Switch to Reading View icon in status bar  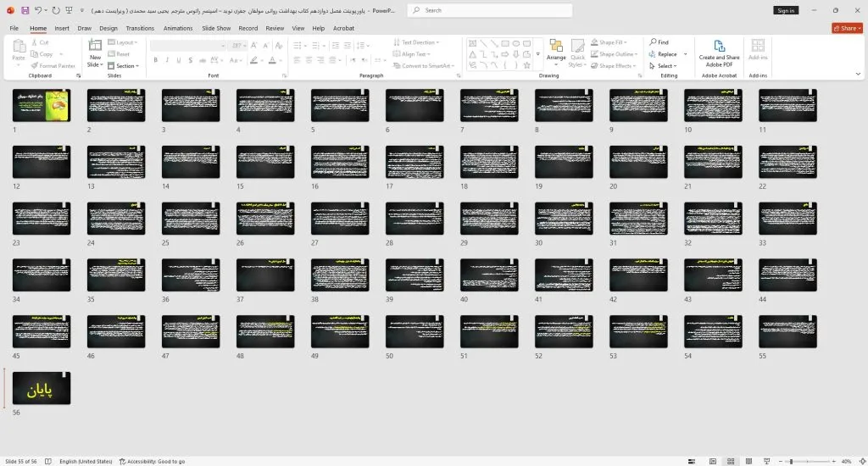[748, 461]
